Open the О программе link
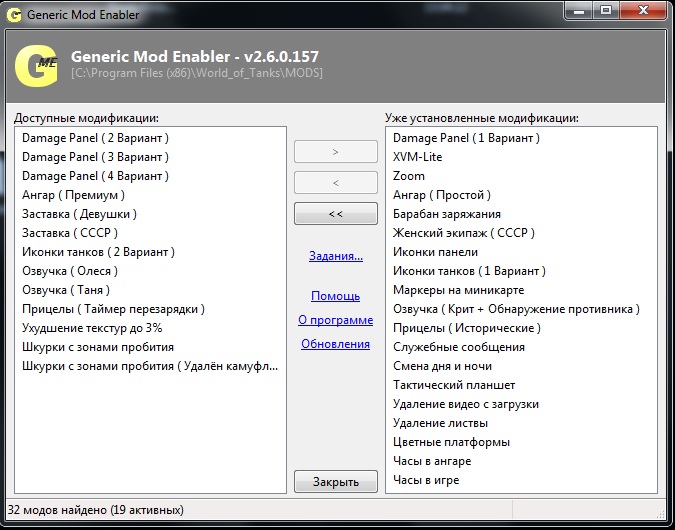This screenshot has width=675, height=530. pos(335,320)
